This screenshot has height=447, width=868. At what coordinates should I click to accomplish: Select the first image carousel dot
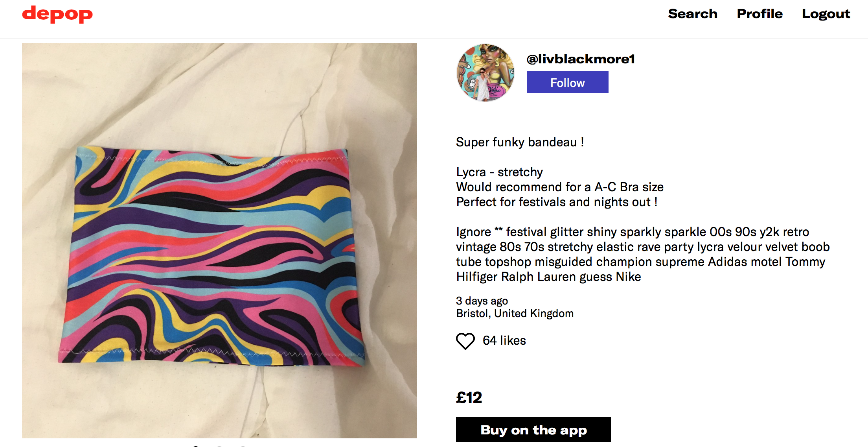click(196, 446)
